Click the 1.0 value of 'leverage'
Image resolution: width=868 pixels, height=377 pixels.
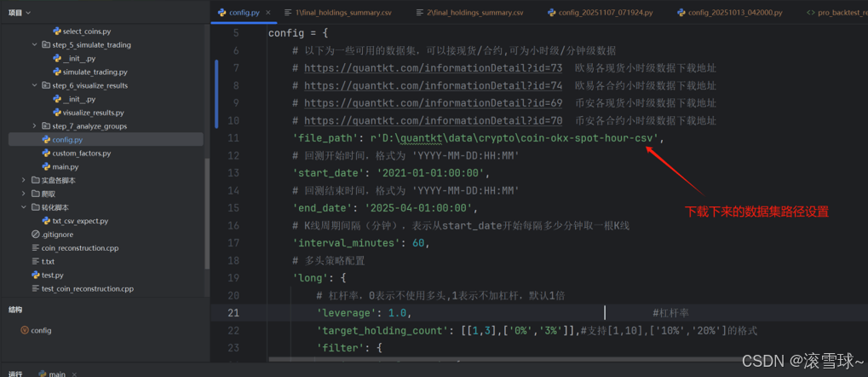coord(396,313)
